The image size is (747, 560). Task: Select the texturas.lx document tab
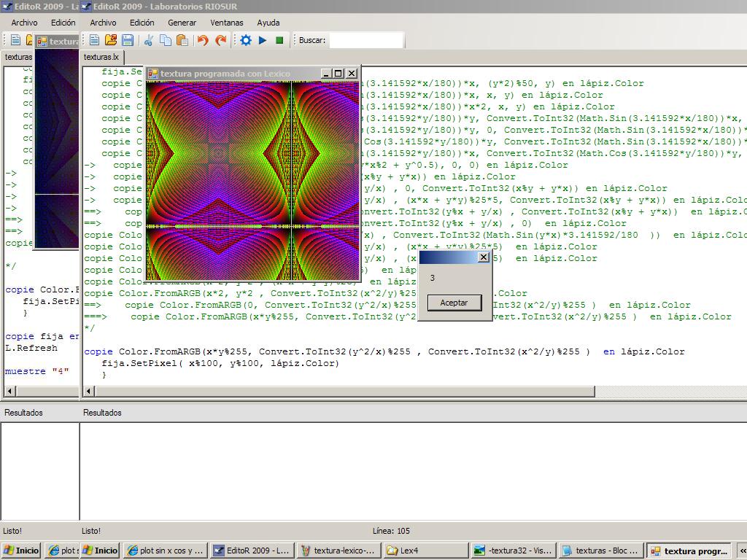tap(101, 57)
